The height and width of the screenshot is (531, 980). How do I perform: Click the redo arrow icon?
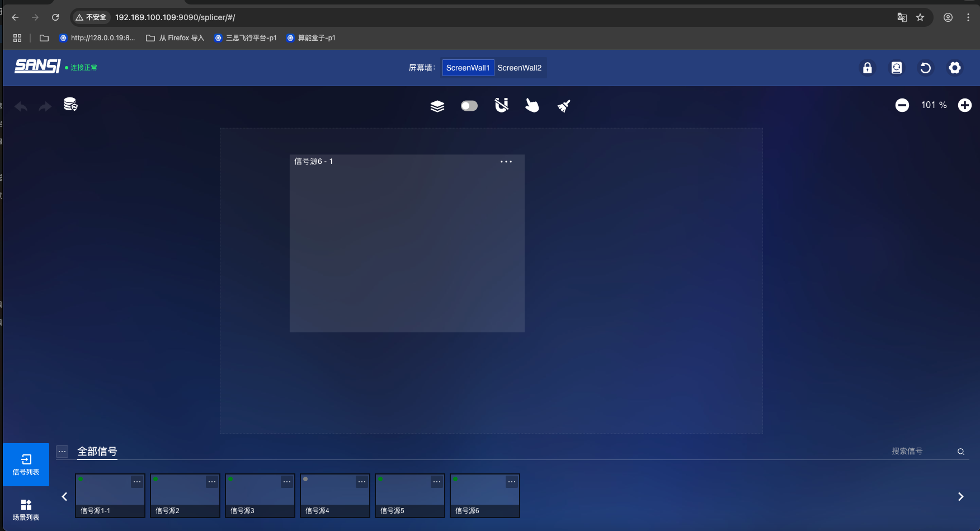45,106
